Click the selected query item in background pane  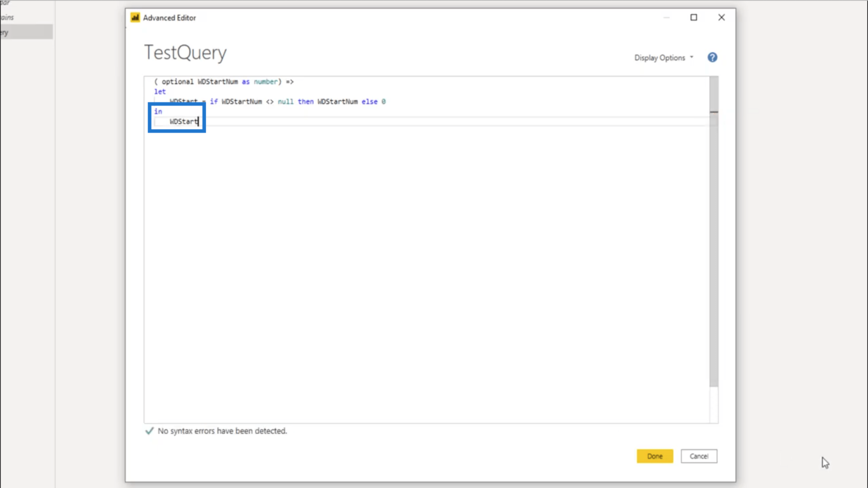pos(26,32)
